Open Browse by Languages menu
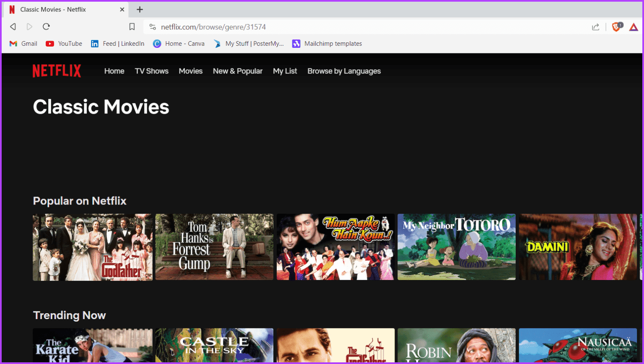 pyautogui.click(x=344, y=71)
